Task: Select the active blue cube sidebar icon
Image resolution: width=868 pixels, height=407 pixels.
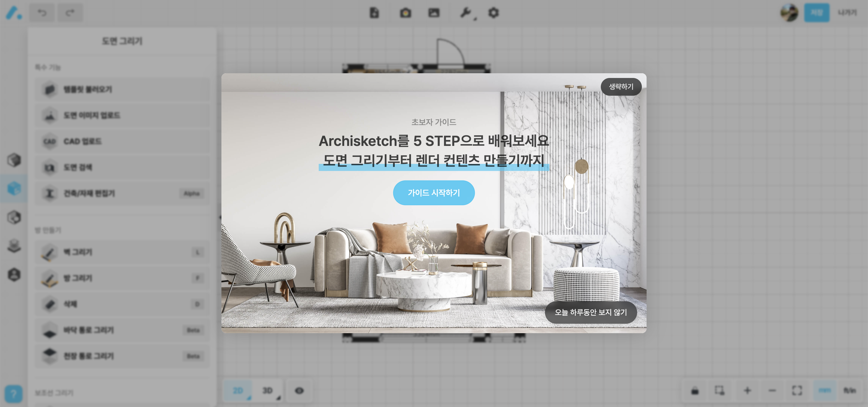Action: 14,188
